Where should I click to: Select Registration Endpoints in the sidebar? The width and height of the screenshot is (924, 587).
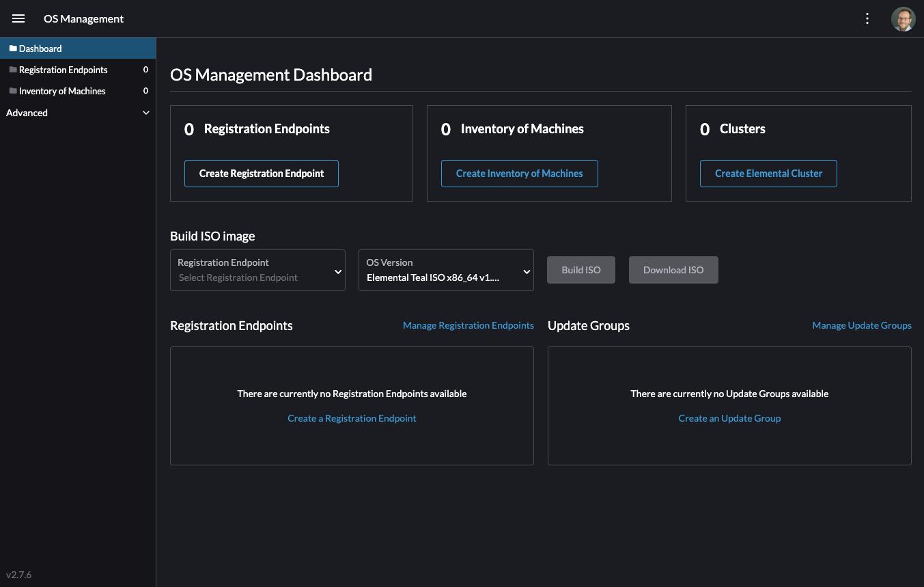[64, 70]
